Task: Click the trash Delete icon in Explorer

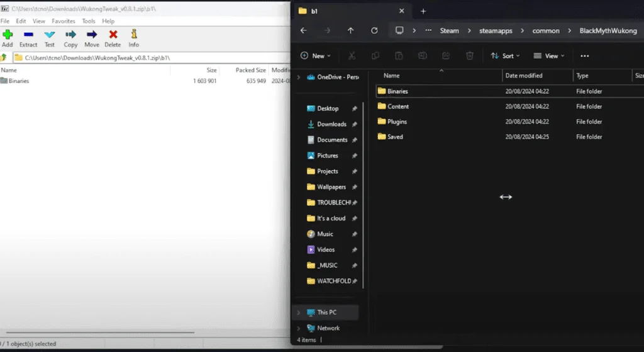Action: pyautogui.click(x=469, y=55)
